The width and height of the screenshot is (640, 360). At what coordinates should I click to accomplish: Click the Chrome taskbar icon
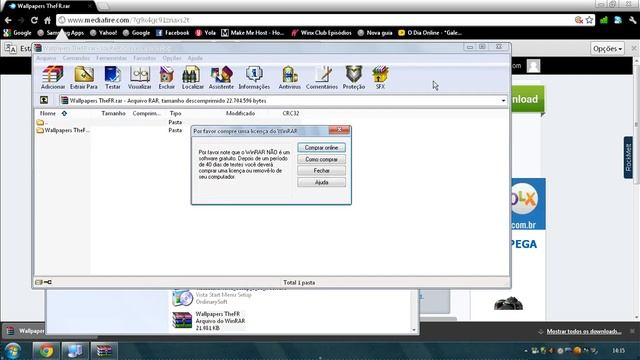[46, 351]
